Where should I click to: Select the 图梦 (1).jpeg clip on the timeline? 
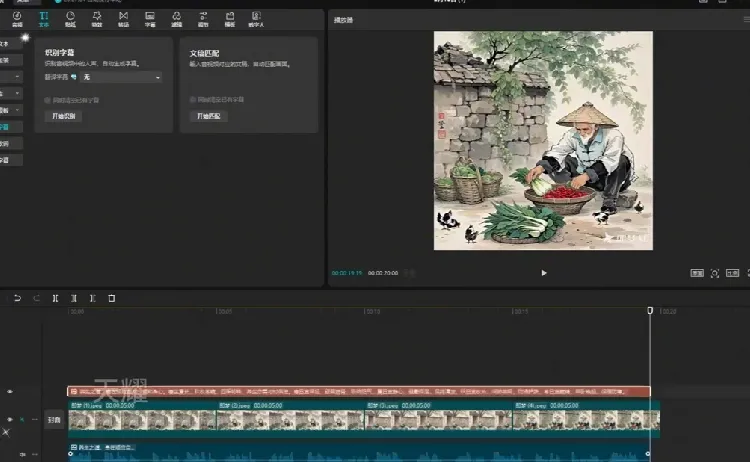click(142, 419)
